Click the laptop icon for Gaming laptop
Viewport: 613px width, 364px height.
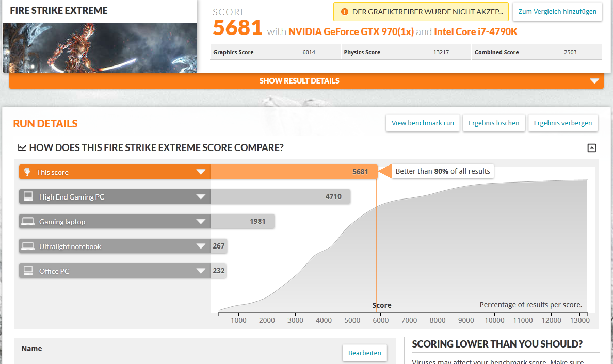(28, 222)
